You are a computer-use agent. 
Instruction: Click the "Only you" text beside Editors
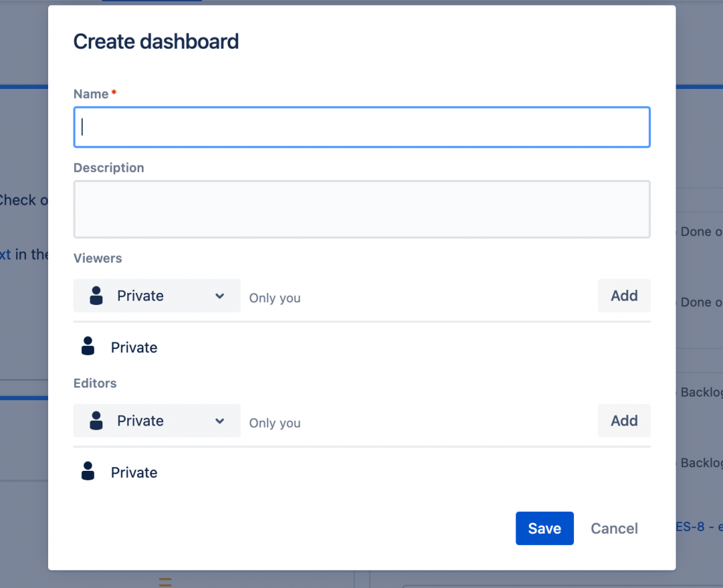pyautogui.click(x=275, y=423)
